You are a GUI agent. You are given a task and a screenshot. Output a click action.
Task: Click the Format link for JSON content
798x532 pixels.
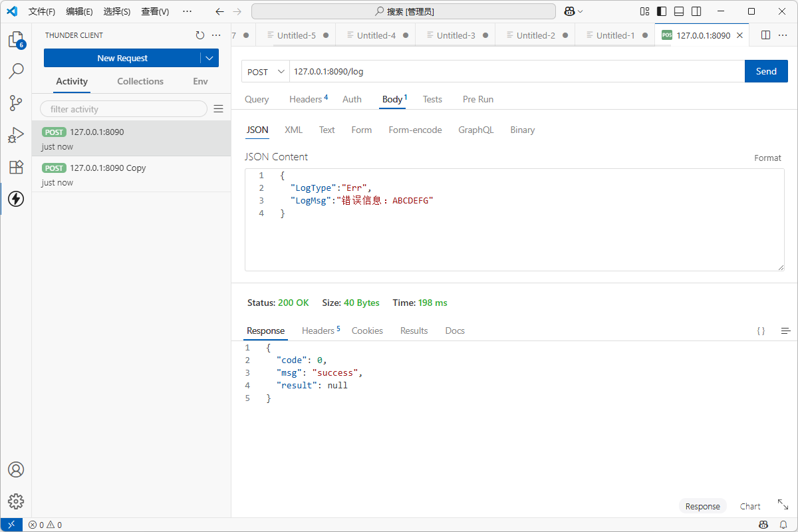[767, 158]
